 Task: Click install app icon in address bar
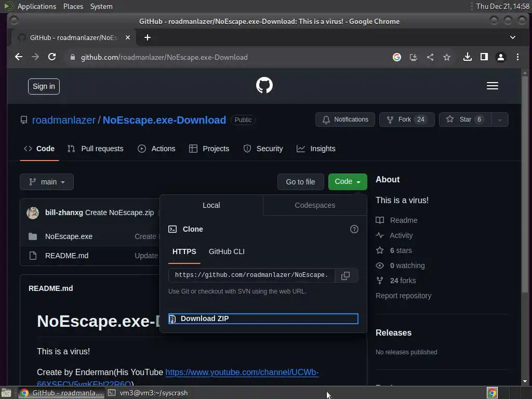coord(414,57)
